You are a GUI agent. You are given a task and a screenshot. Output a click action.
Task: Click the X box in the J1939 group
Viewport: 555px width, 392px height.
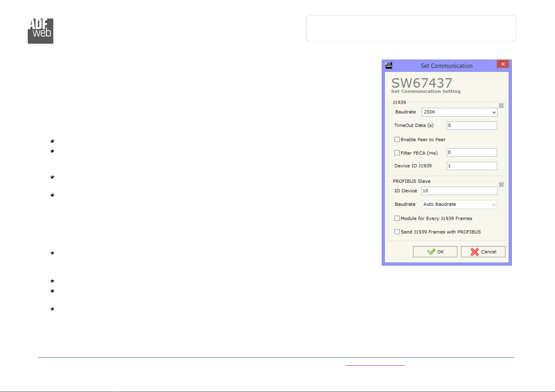pyautogui.click(x=501, y=106)
